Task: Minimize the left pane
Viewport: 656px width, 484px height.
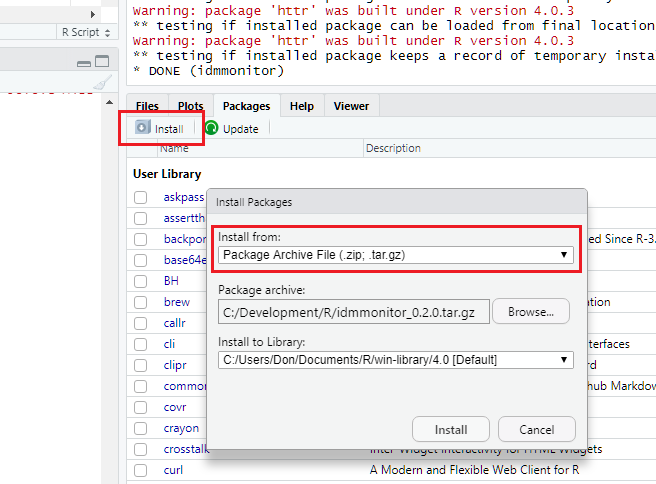Action: (x=85, y=62)
